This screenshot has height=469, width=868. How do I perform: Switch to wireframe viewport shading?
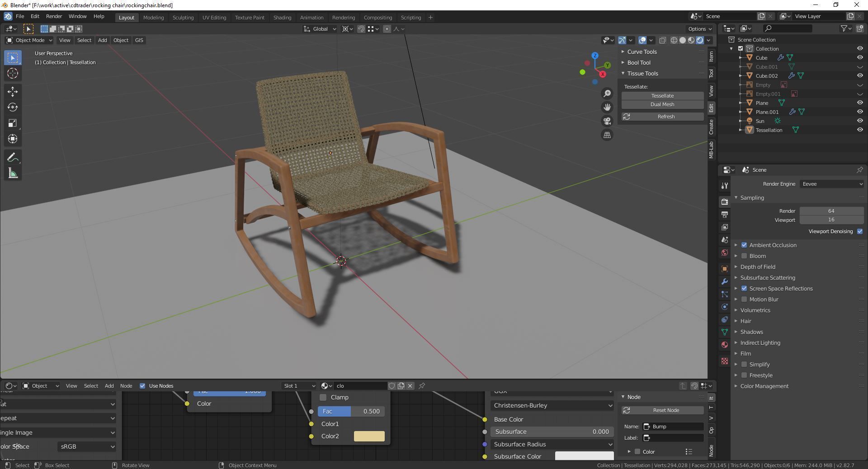click(674, 40)
